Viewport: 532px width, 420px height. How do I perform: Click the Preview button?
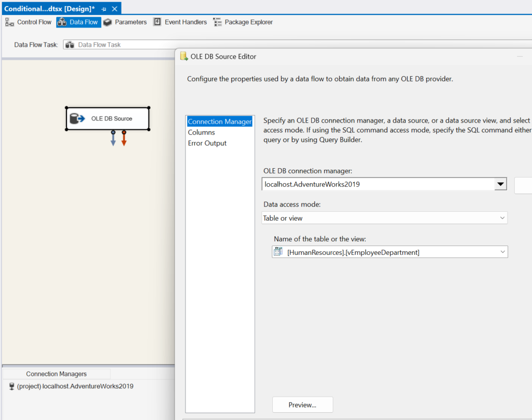[x=302, y=404]
